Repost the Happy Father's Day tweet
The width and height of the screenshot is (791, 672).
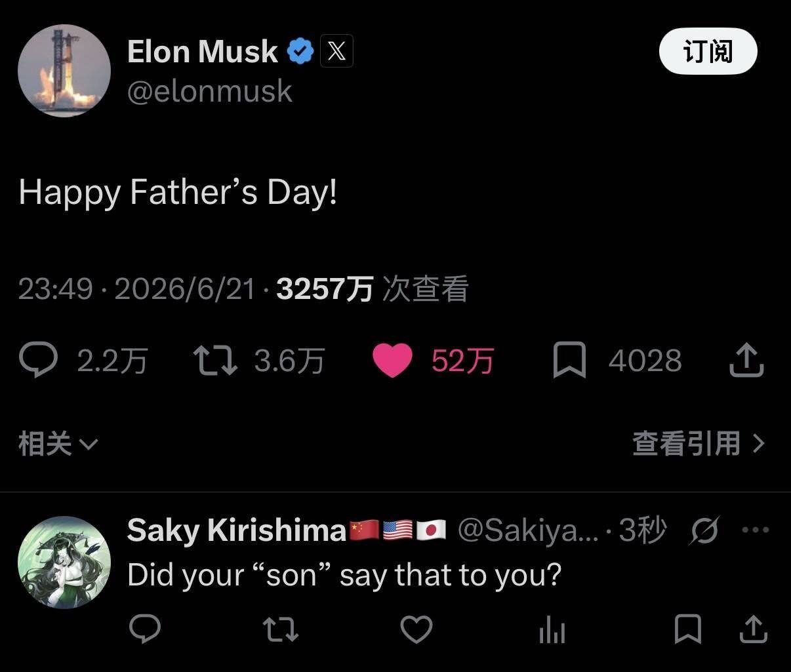pyautogui.click(x=215, y=361)
